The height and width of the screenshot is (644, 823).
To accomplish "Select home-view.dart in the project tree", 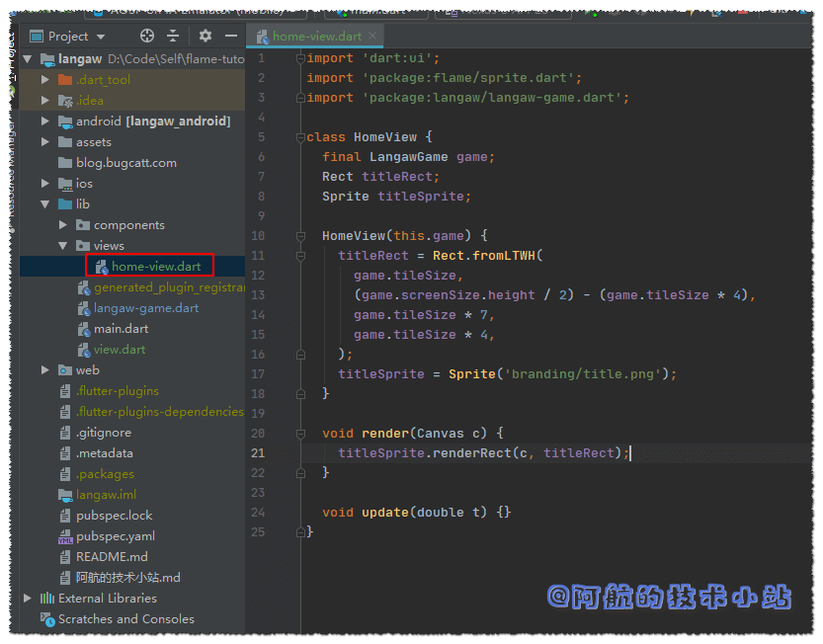I will 155,267.
